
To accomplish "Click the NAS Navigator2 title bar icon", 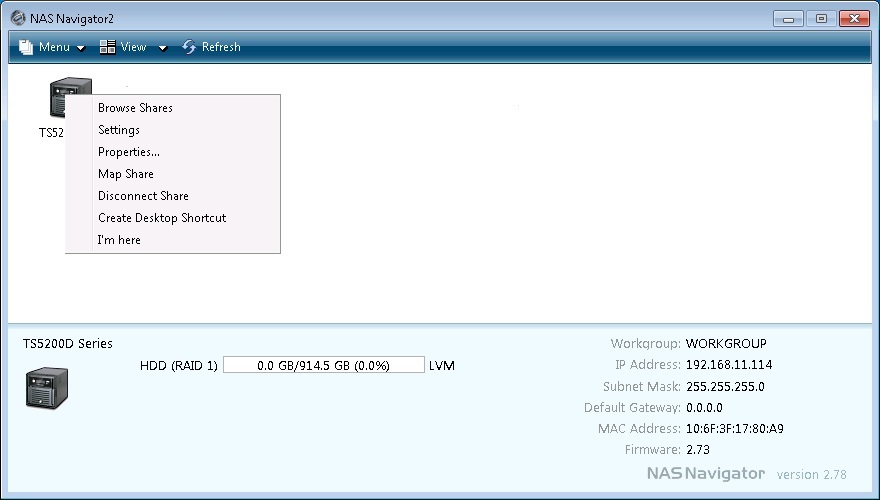I will tap(18, 18).
